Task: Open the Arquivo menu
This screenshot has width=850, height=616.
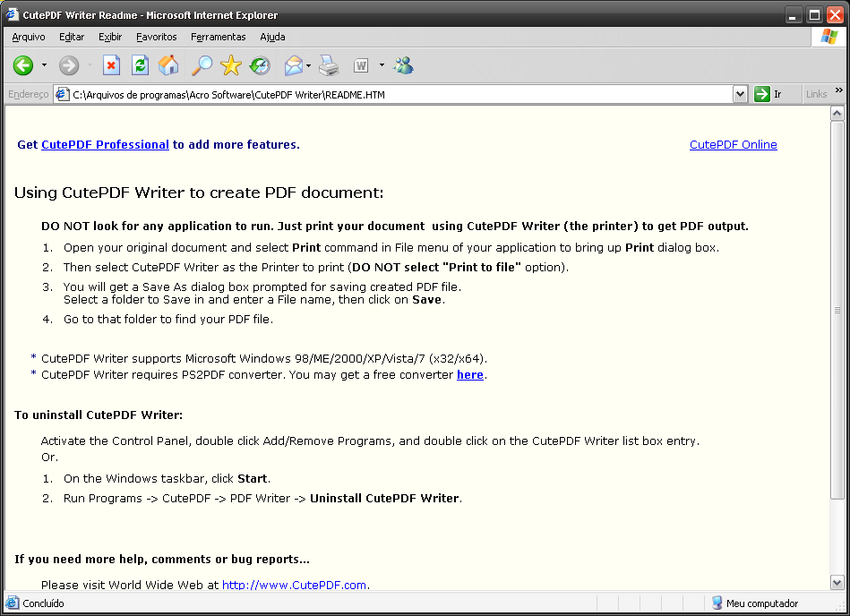Action: click(29, 37)
